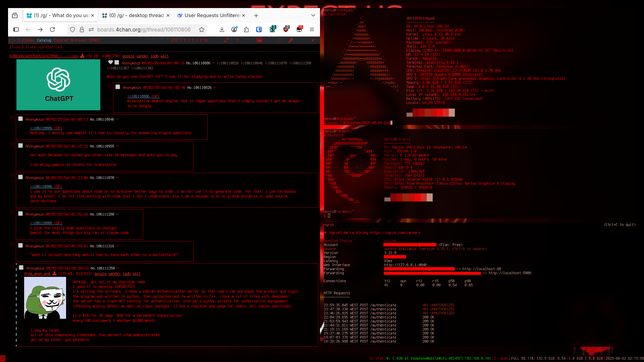This screenshot has width=644, height=362.
Task: Open 4chan X settings wrench
Action: 291,40
